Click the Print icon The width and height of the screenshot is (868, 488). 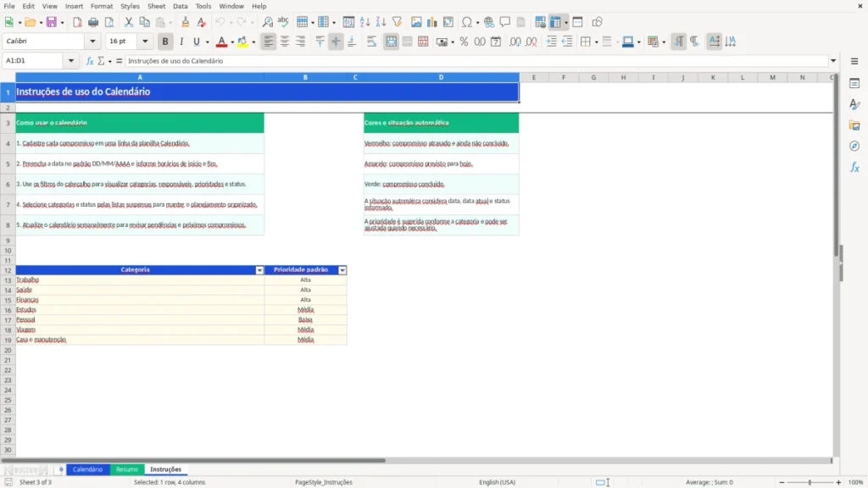tap(93, 22)
